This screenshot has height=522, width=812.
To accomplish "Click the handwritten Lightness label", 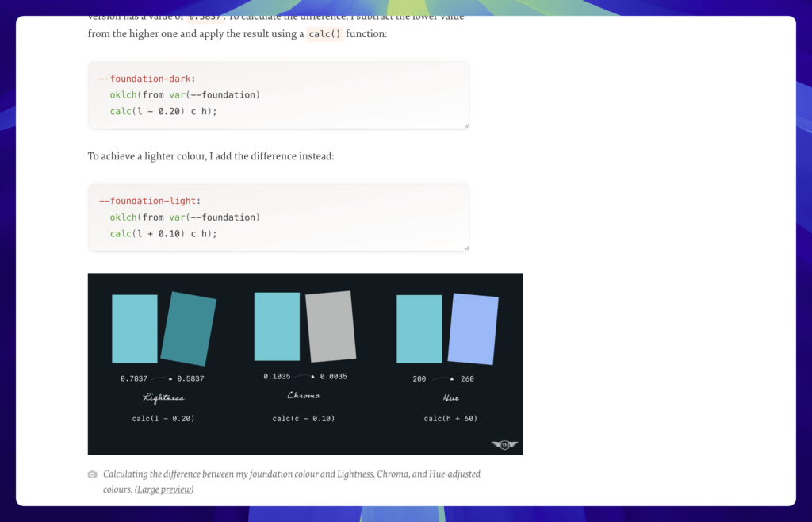I will [163, 397].
